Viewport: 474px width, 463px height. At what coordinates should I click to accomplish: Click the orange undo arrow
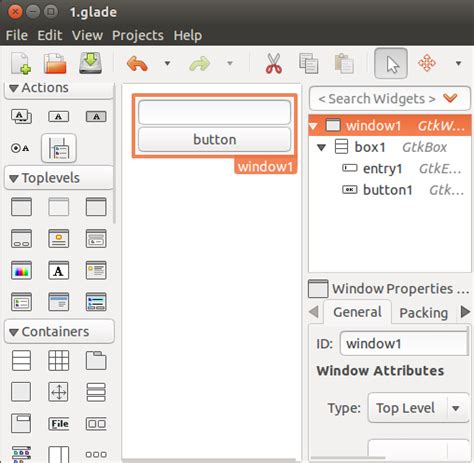click(137, 63)
